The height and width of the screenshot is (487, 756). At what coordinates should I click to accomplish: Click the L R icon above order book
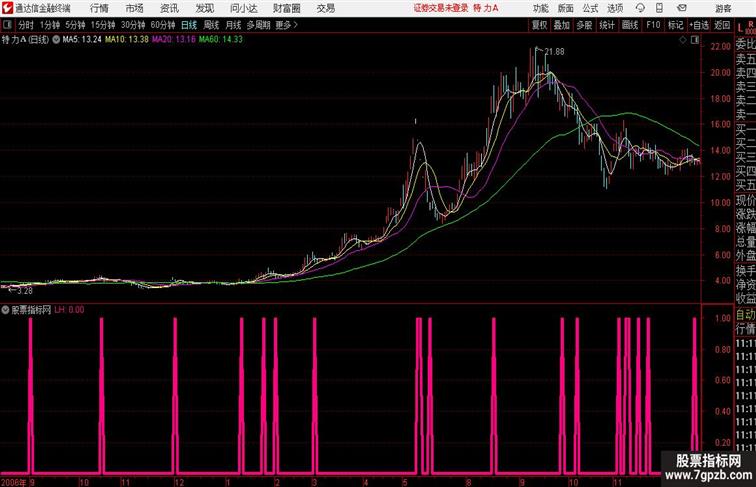[745, 26]
